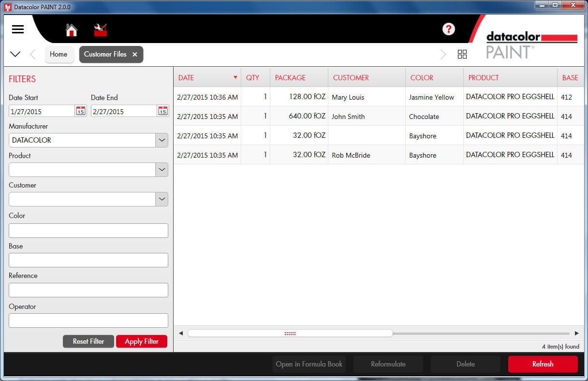588x381 pixels.
Task: Open the Customer dropdown
Action: coord(162,199)
